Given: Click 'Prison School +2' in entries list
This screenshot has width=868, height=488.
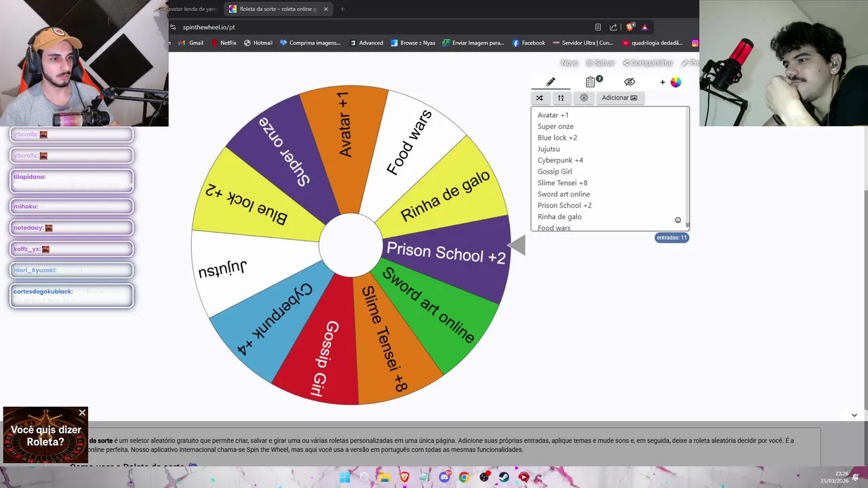Looking at the screenshot, I should 564,205.
